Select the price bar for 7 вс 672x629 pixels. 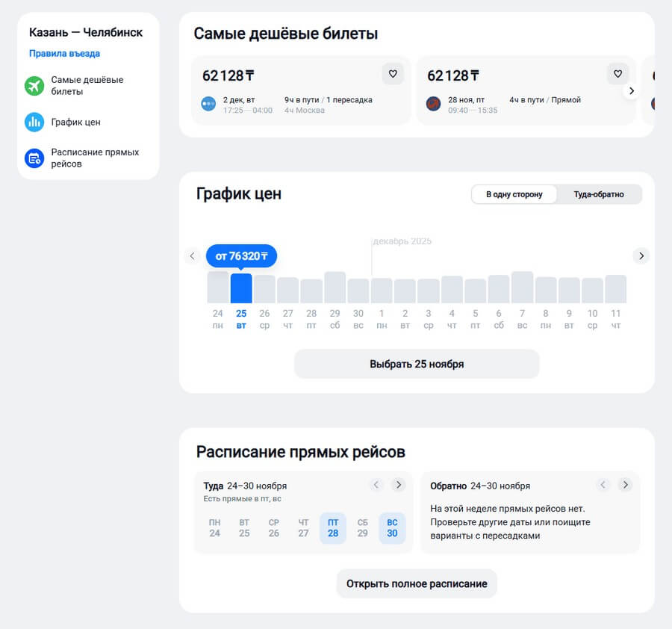[522, 288]
